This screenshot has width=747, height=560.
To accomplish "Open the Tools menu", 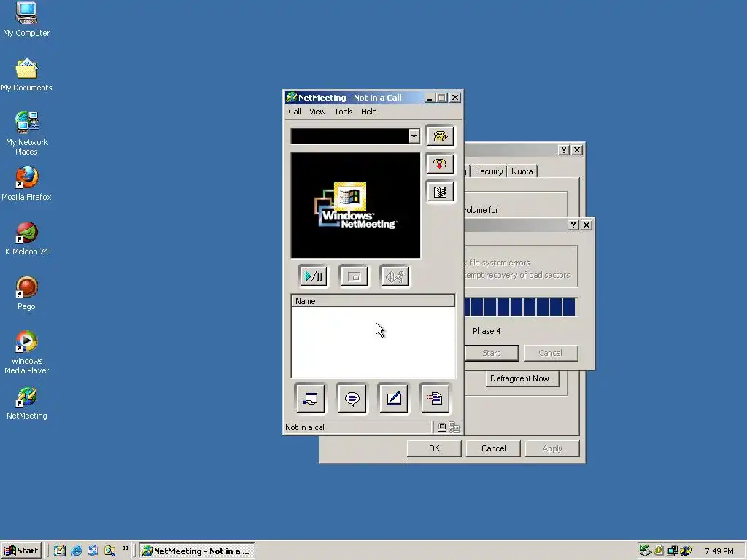I will (343, 112).
